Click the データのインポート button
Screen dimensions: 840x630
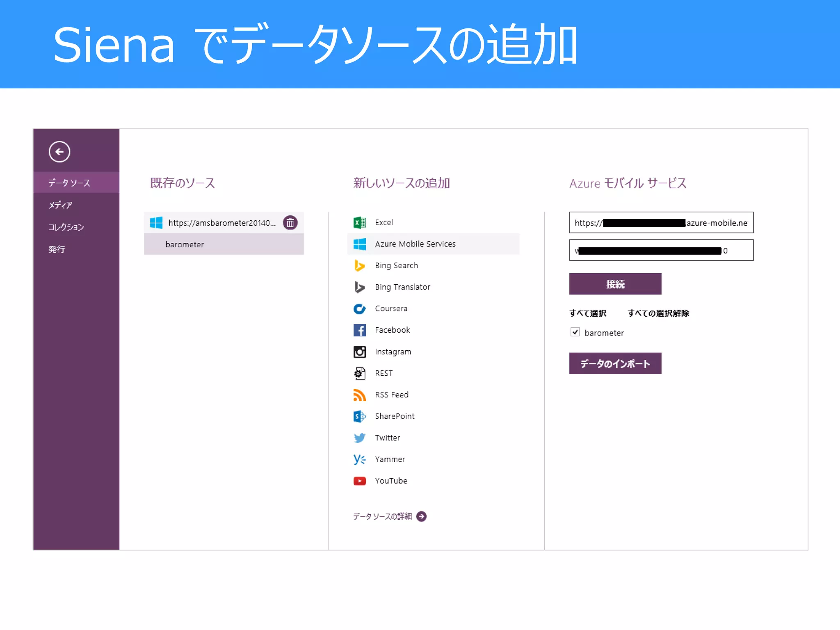click(615, 363)
